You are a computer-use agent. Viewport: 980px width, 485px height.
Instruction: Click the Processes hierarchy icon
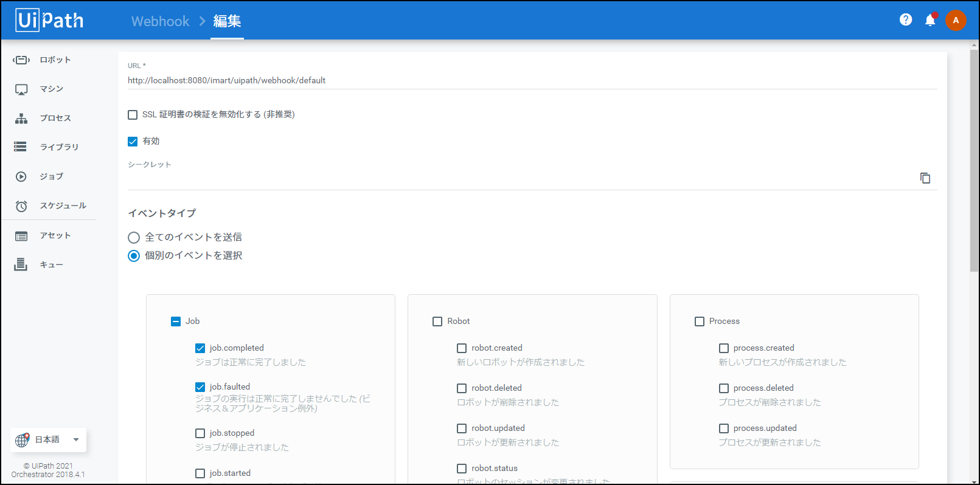21,119
